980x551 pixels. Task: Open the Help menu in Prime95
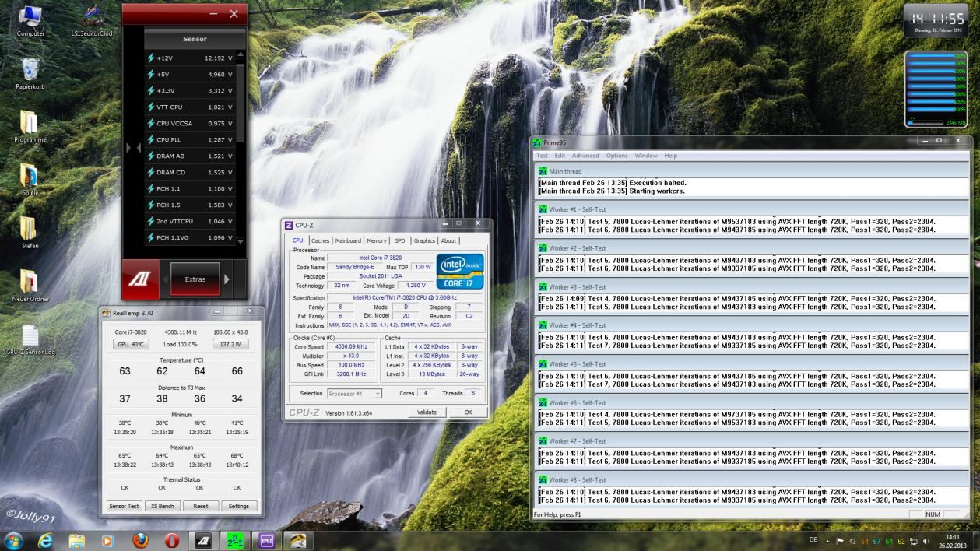coord(671,156)
